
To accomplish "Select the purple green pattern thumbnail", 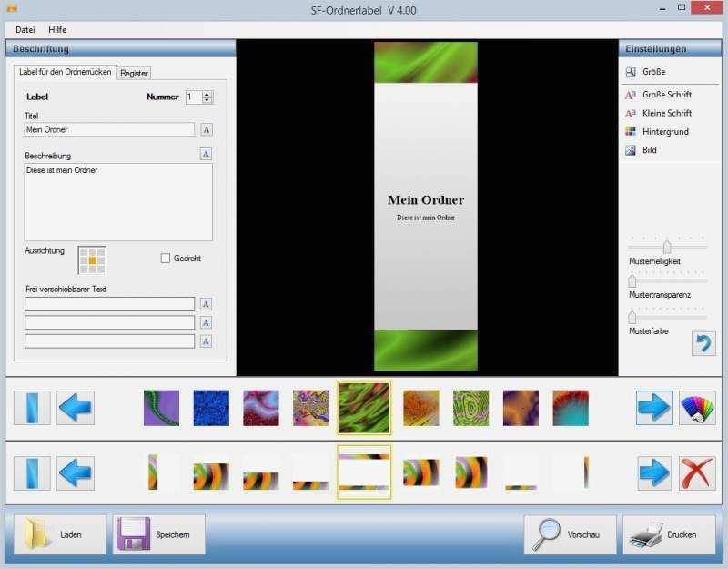I will click(x=161, y=408).
